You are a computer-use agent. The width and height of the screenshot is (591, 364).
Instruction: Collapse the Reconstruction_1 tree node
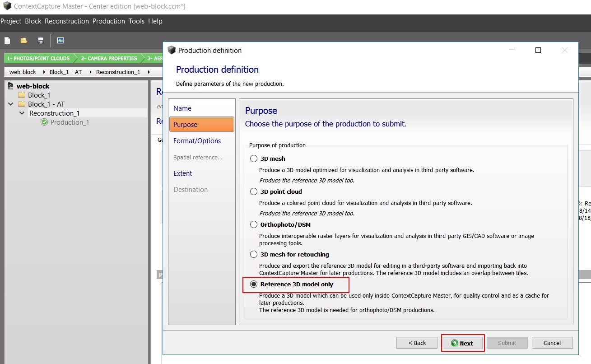click(22, 113)
